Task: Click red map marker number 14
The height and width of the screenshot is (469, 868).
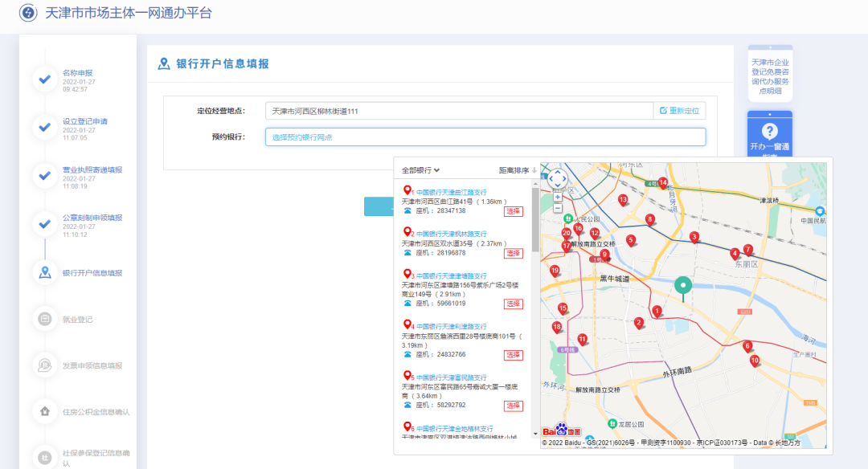Action: 662,183
